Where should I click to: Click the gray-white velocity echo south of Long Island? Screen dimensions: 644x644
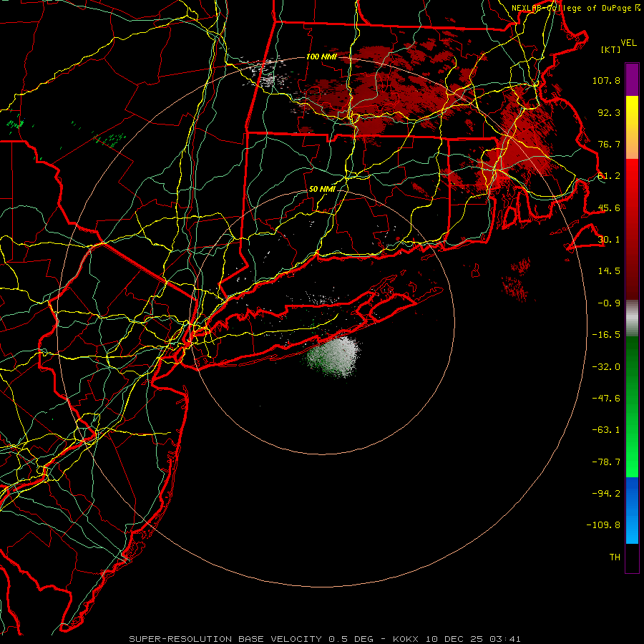click(x=335, y=356)
